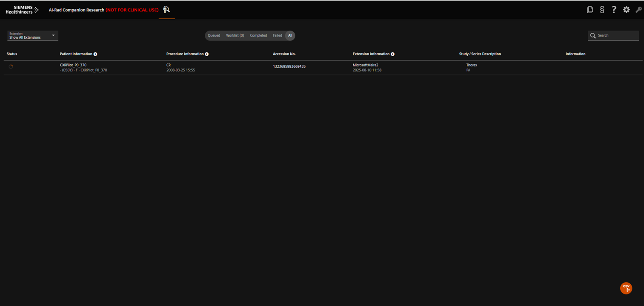
Task: Click Procedure Information info icon
Action: (207, 54)
